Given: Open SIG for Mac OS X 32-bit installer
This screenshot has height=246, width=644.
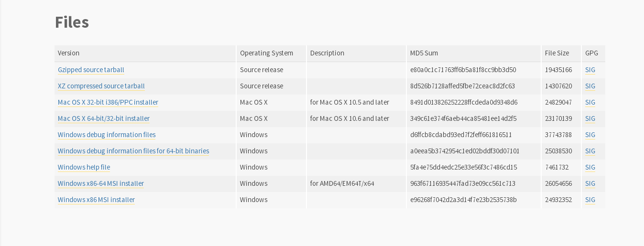Looking at the screenshot, I should click(590, 102).
